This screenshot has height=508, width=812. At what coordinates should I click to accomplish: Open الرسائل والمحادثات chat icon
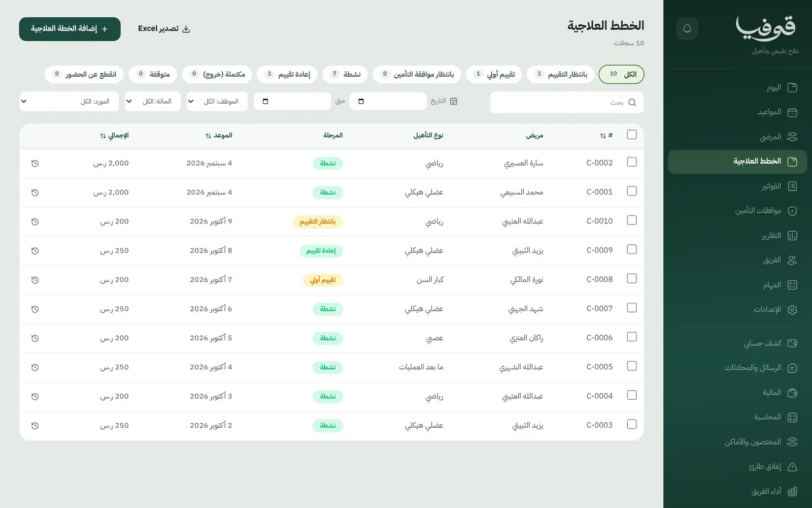[792, 368]
